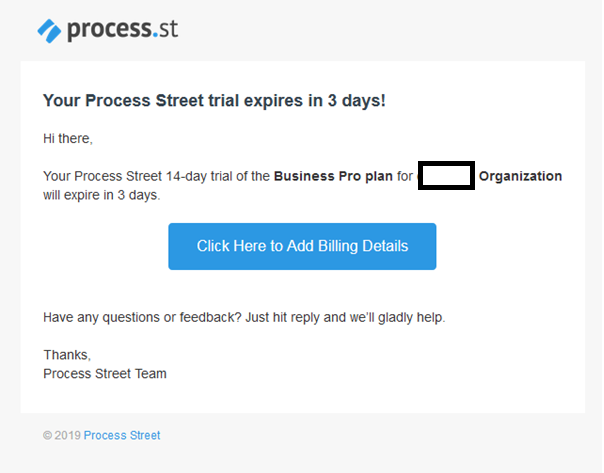Click the blue Process Street logo icon
The width and height of the screenshot is (604, 473).
point(49,30)
